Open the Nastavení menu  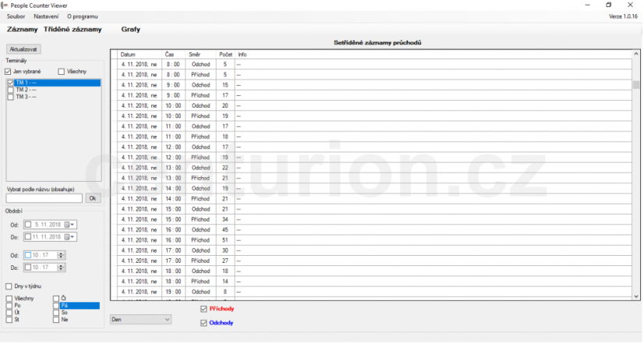point(46,16)
